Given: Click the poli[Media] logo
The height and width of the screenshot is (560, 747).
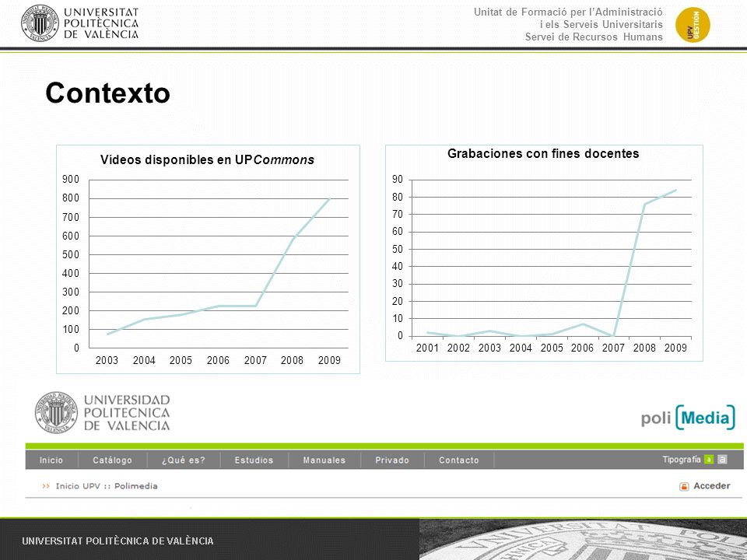Looking at the screenshot, I should [688, 418].
